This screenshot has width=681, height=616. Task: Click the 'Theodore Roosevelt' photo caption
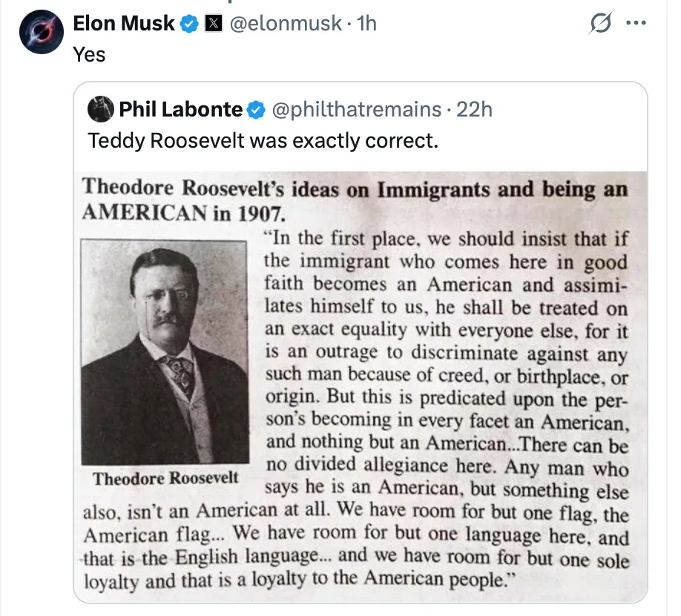165,478
